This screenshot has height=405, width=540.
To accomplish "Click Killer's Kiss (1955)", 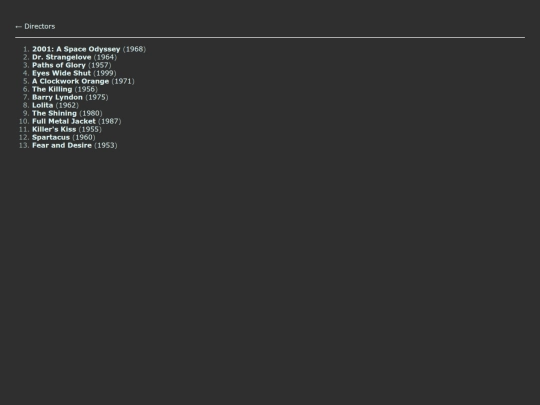I will pos(67,129).
